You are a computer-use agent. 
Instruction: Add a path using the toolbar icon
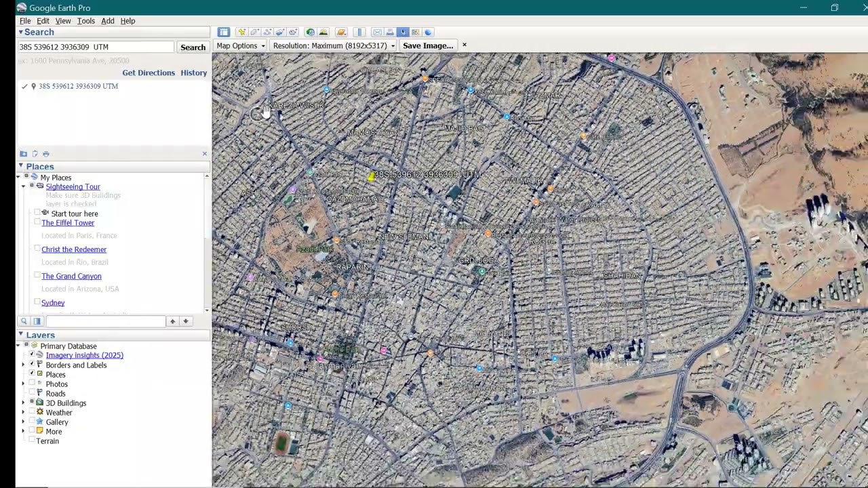pos(267,32)
